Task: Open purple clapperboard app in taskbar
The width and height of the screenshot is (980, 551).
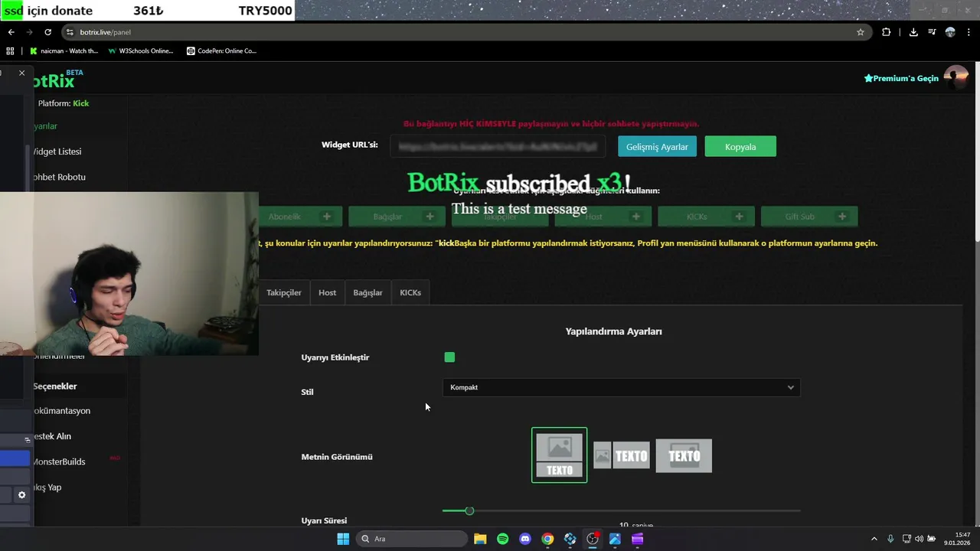Action: point(637,539)
